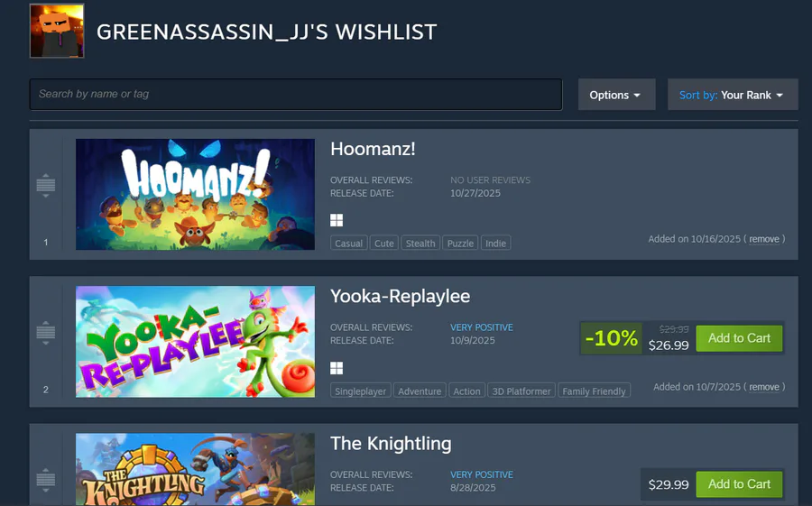Click the drag handle for Yooka-Replaylee
812x506 pixels.
[x=46, y=333]
